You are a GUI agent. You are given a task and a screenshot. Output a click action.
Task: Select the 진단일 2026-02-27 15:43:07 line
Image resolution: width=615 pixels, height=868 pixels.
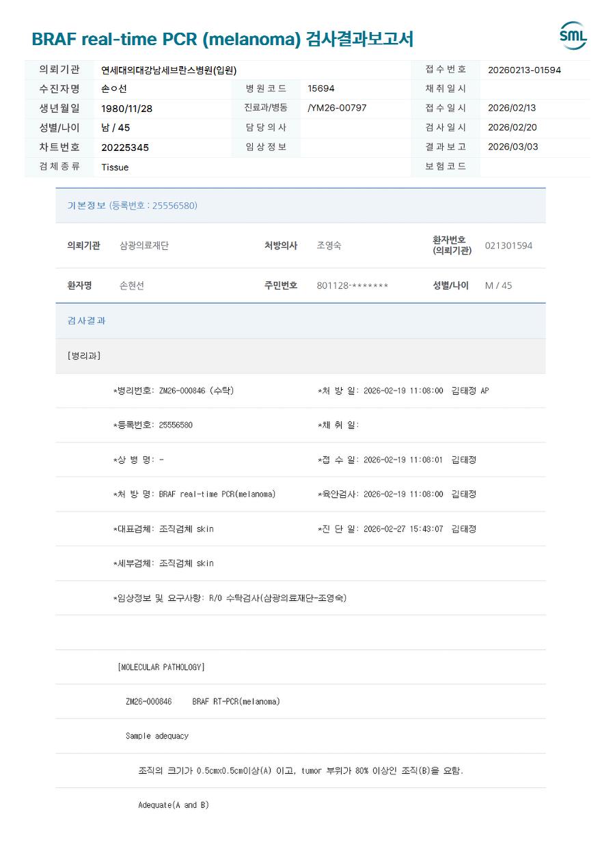[x=397, y=529]
